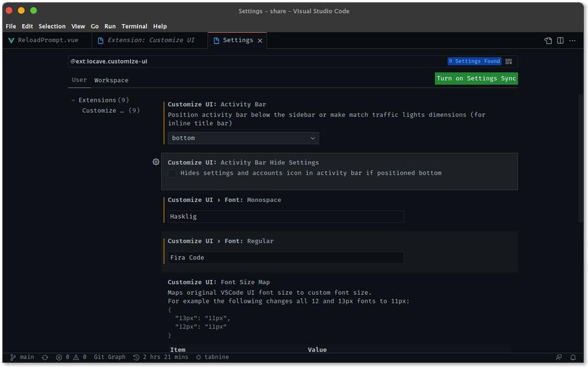588x367 pixels.
Task: Collapse the Extensions tree section
Action: coord(73,100)
